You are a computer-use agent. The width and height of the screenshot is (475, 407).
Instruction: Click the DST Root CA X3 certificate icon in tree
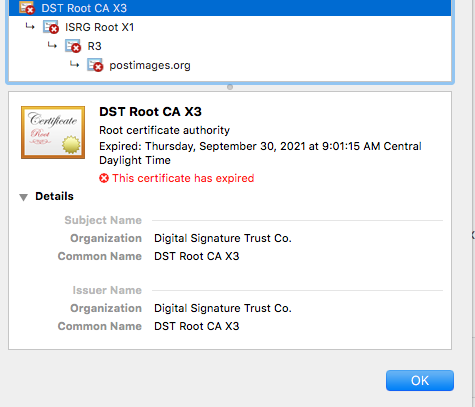click(27, 8)
